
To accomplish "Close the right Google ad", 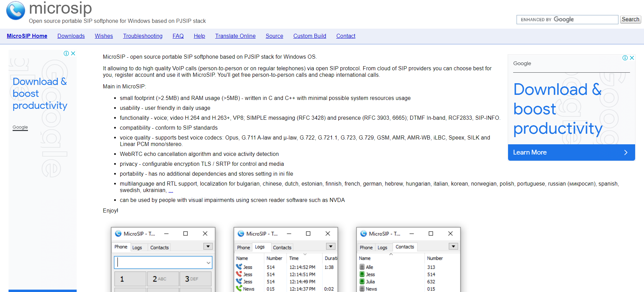I will [x=632, y=58].
